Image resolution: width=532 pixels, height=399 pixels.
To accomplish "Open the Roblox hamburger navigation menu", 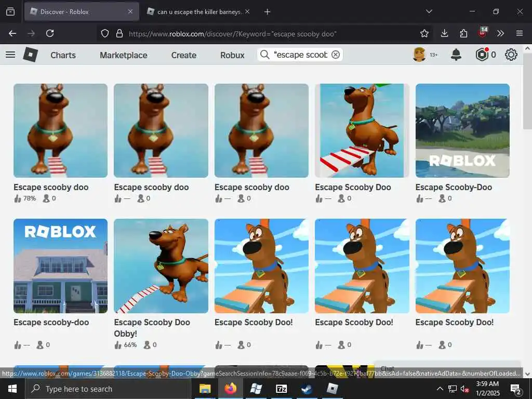I will (10, 55).
